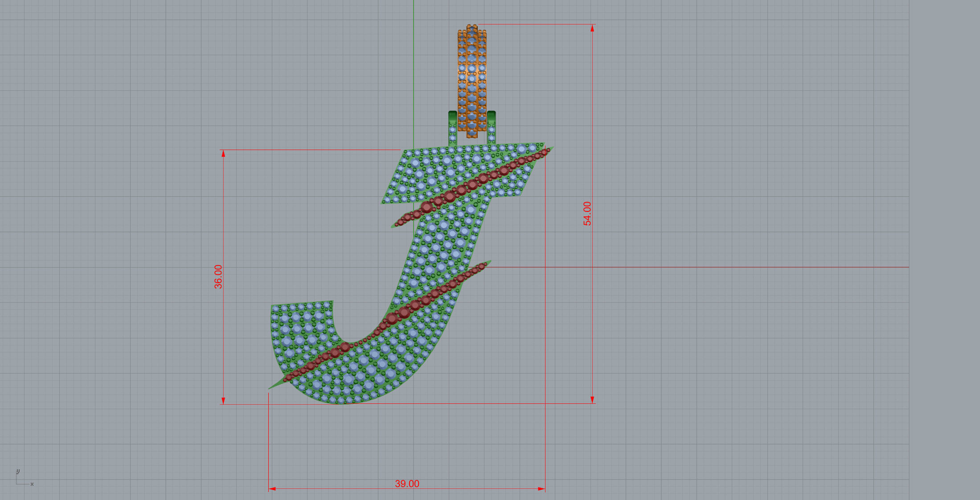This screenshot has width=980, height=500.
Task: Select the 54.00 overall height dimension text
Action: [587, 214]
